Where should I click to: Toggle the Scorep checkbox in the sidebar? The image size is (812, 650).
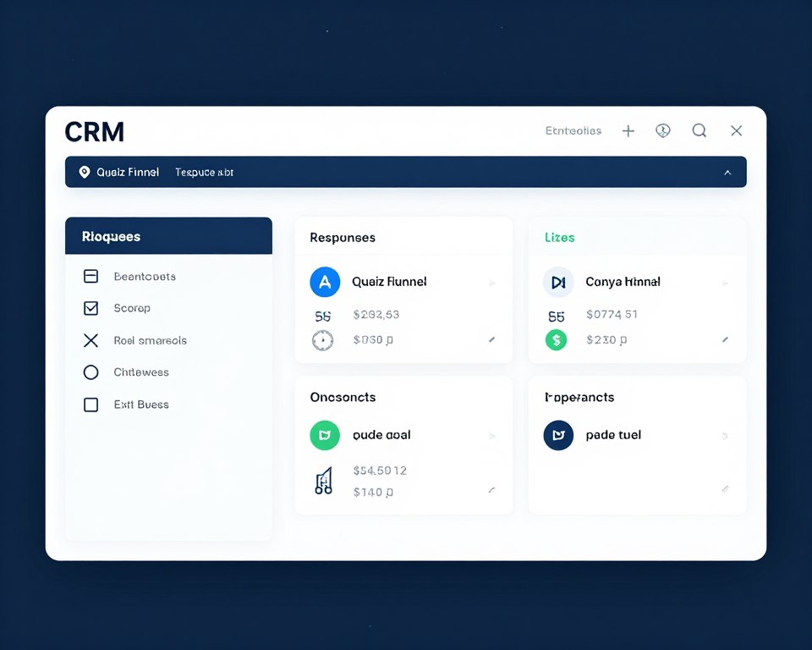[x=91, y=308]
